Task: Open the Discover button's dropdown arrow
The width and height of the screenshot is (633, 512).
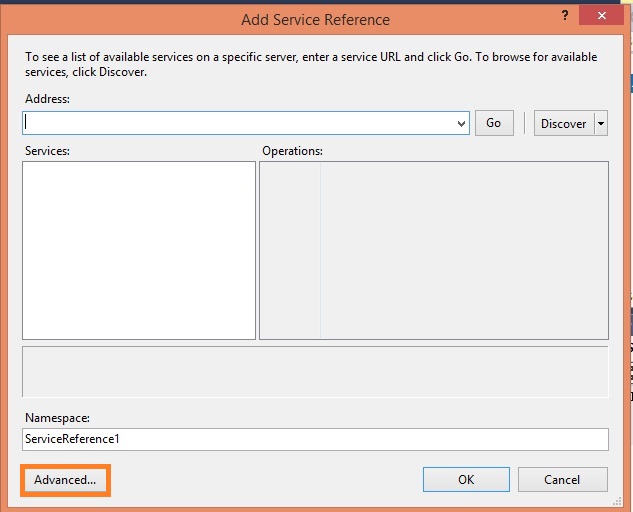Action: 600,123
